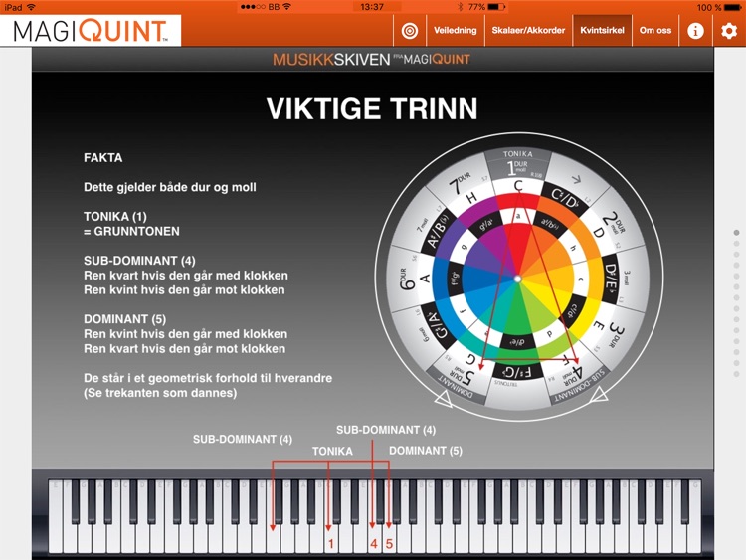Tap '(Se trekanten som dannes)' text
The image size is (746, 560).
tap(160, 393)
